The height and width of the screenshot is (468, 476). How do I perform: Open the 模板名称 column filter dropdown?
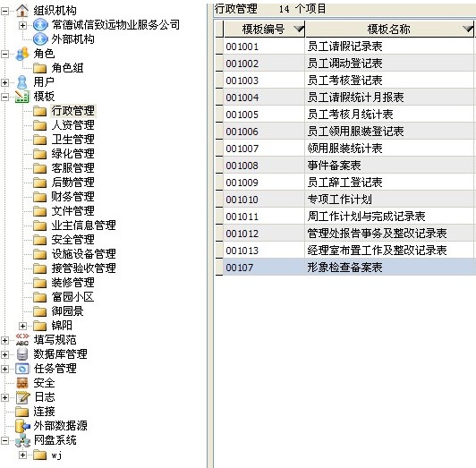(x=468, y=29)
